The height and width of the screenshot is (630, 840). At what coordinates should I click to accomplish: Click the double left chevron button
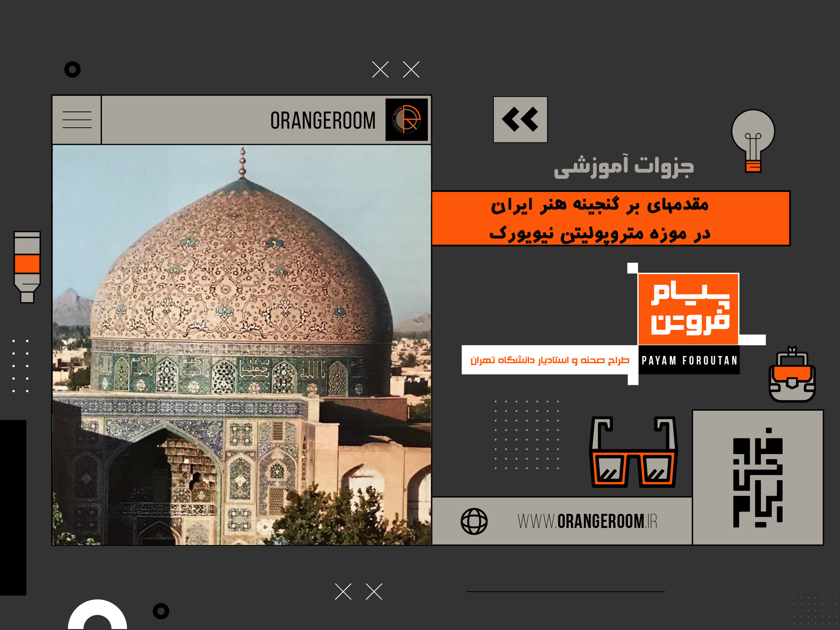[x=520, y=120]
